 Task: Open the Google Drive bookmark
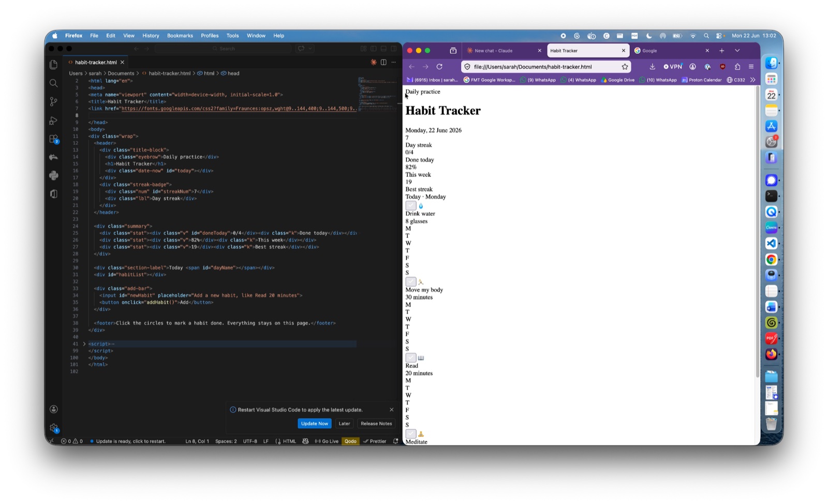pos(618,80)
